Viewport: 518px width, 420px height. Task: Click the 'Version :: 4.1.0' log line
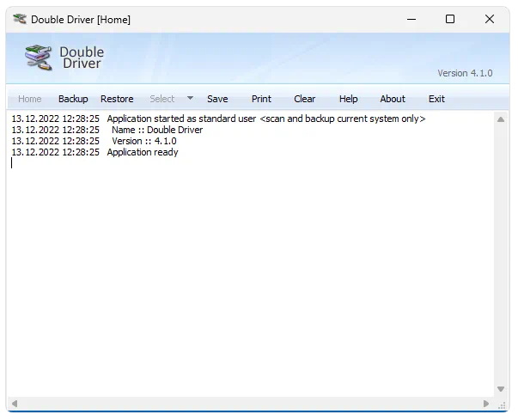(94, 142)
